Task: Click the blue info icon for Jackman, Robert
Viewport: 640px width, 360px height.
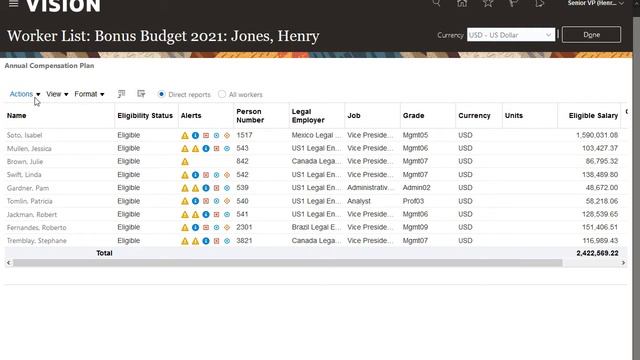Action: pyautogui.click(x=206, y=214)
